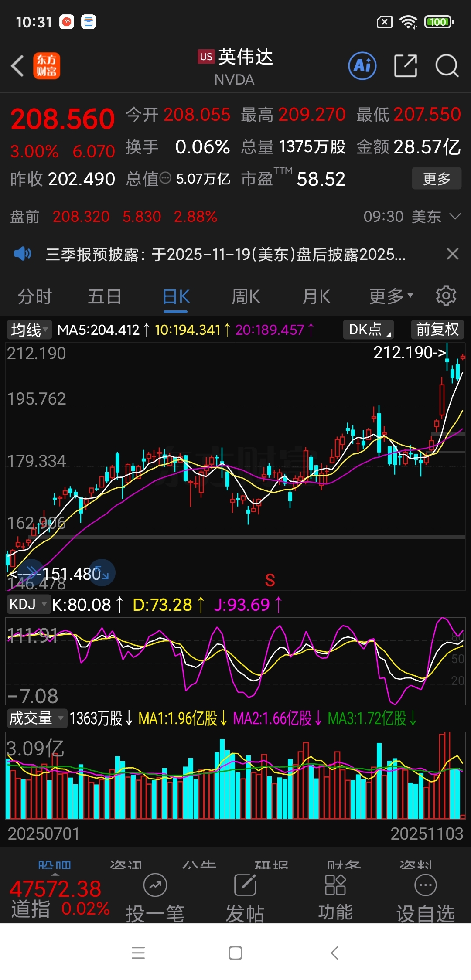Open the 前复权 adjustment selector
The image size is (471, 980).
click(437, 330)
